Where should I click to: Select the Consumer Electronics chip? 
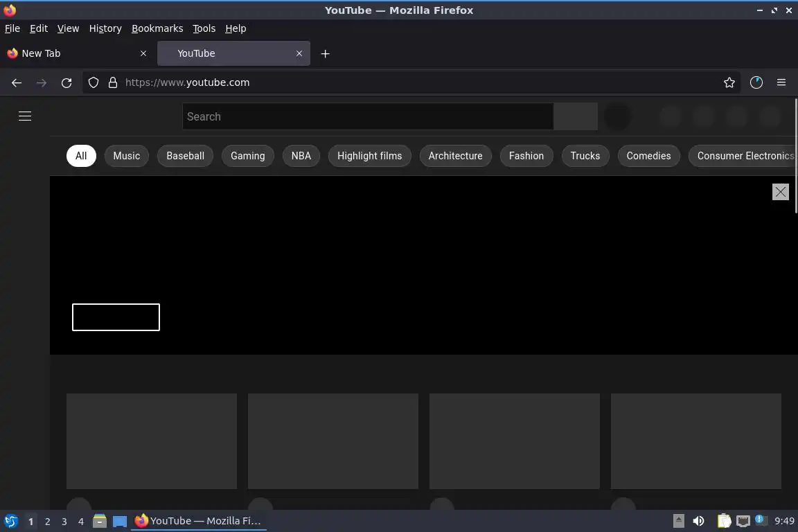pyautogui.click(x=743, y=156)
